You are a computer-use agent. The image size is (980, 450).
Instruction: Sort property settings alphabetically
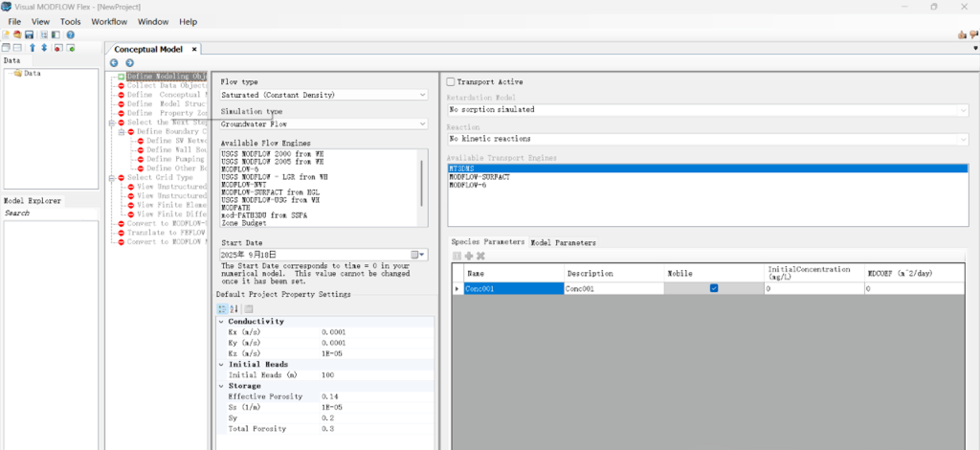pos(235,308)
